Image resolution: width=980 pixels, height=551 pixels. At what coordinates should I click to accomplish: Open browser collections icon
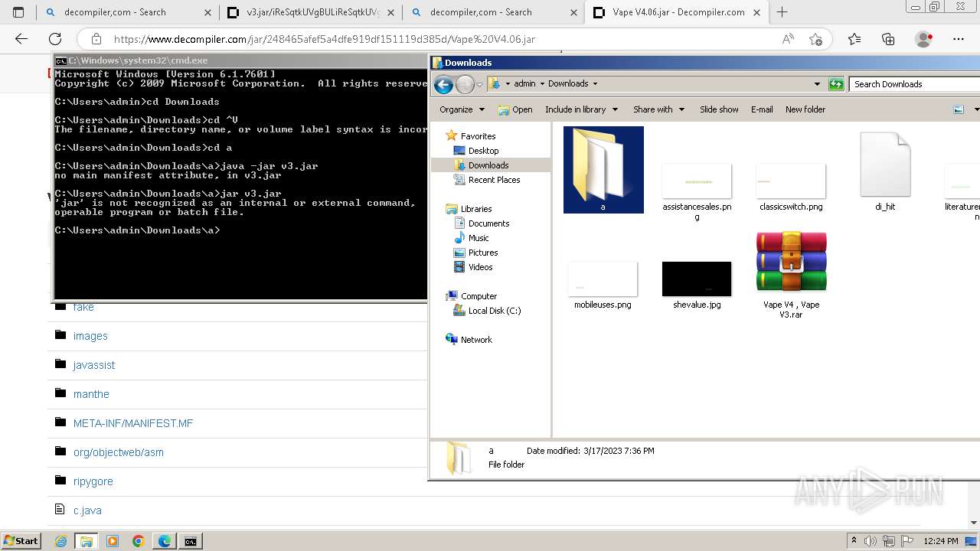point(888,39)
